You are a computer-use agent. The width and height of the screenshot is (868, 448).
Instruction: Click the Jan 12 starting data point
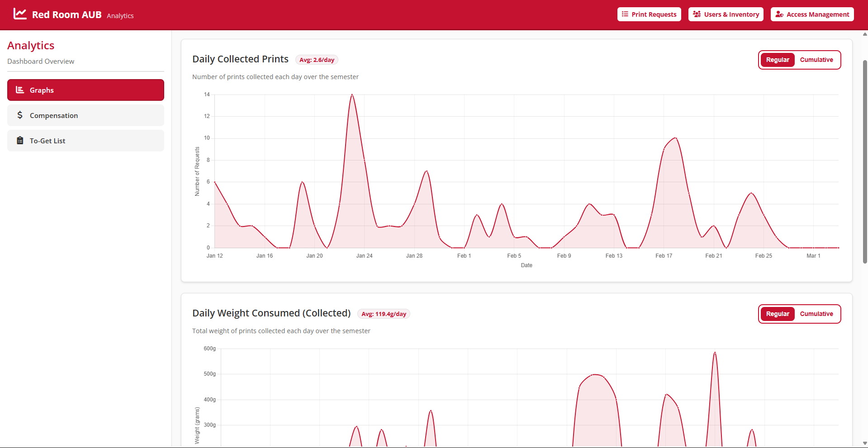[x=214, y=182]
